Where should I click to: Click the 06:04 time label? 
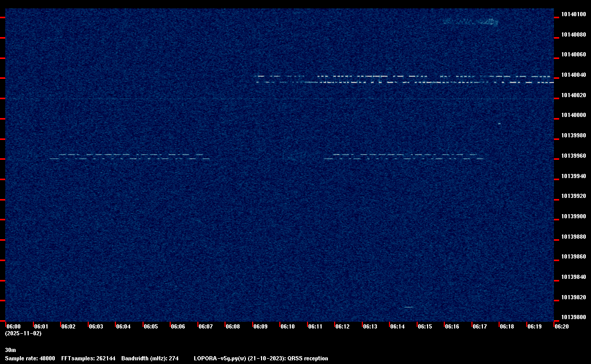(123, 326)
